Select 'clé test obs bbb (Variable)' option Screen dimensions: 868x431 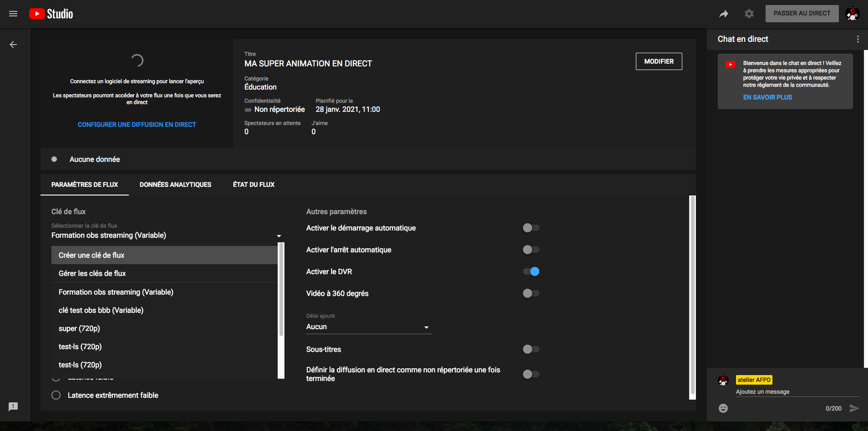101,310
